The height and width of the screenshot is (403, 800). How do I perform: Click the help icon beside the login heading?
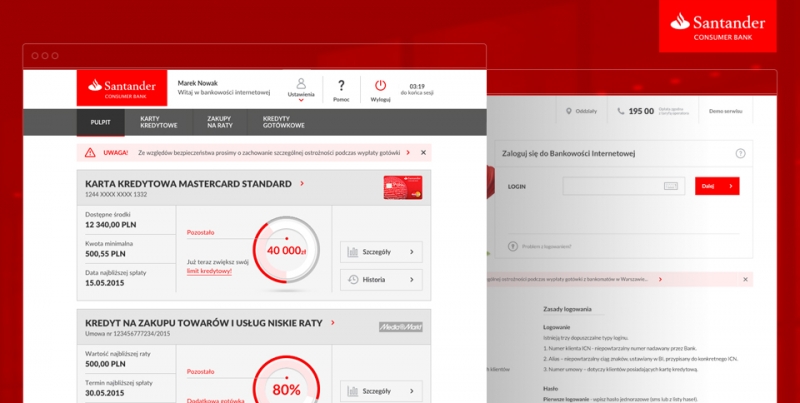click(x=740, y=153)
